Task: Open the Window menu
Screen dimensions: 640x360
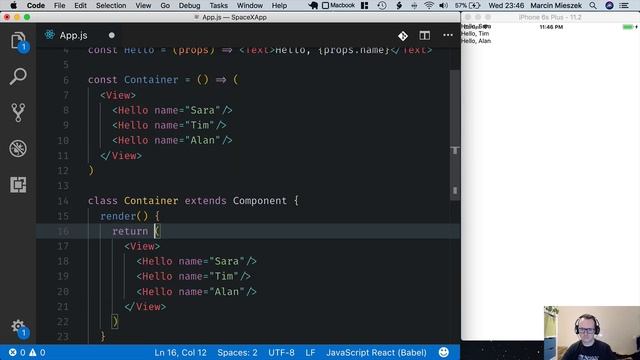Action: pyautogui.click(x=249, y=6)
